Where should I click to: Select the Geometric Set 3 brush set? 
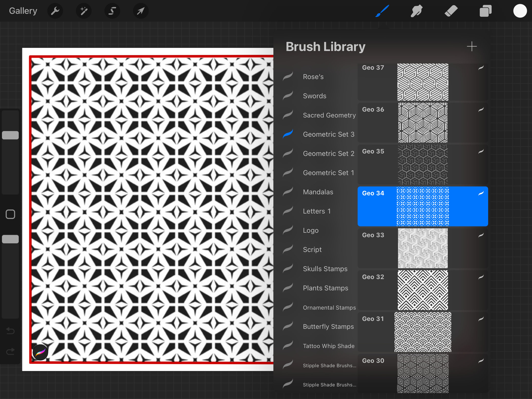point(319,134)
